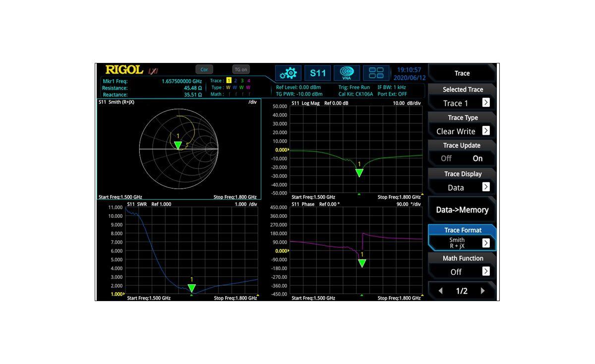Switch to the Trace menu header
The height and width of the screenshot is (364, 595).
pyautogui.click(x=461, y=73)
